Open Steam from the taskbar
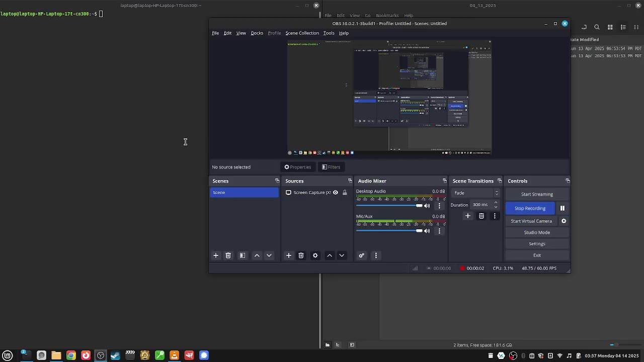 point(115,355)
